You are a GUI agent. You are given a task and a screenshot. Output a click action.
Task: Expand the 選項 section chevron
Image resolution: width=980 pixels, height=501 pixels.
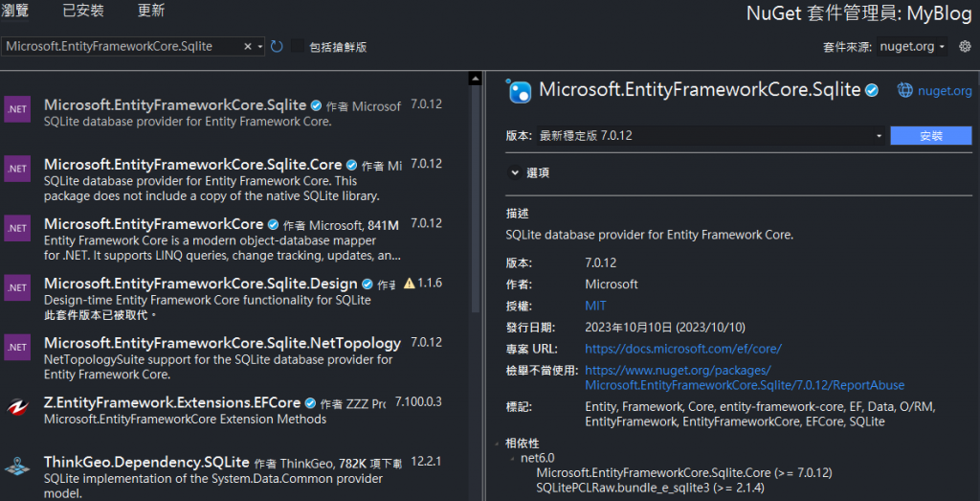[x=515, y=172]
